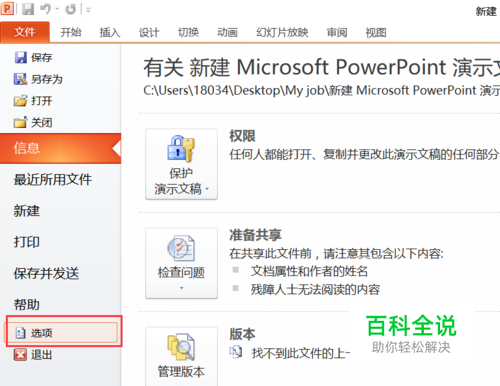Switch to the 插入 ribbon tab
The width and height of the screenshot is (500, 386).
point(110,32)
